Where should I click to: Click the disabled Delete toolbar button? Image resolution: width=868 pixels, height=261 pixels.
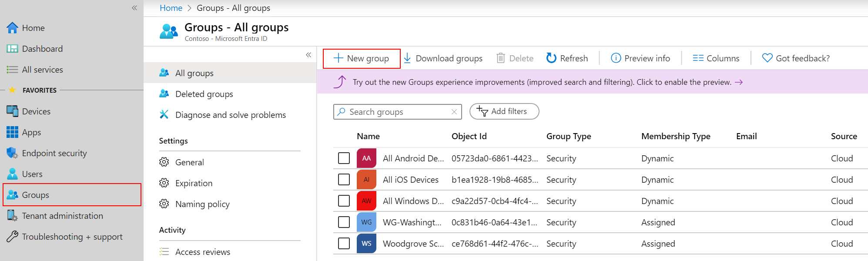(515, 58)
